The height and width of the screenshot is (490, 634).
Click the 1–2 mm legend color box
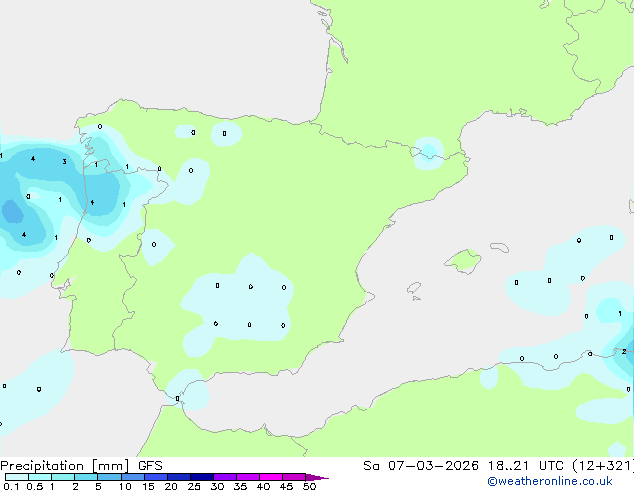click(63, 477)
